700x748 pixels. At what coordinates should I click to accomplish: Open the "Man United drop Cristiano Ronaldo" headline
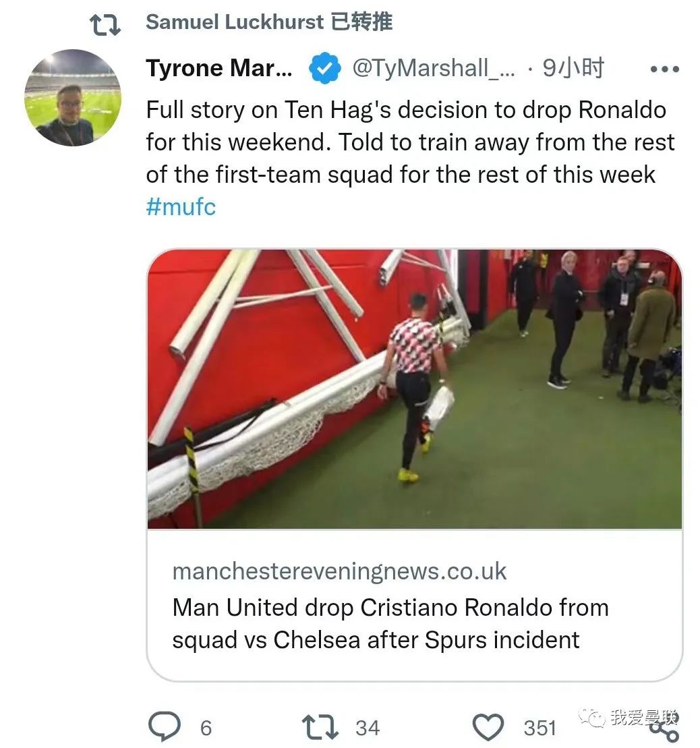point(390,623)
